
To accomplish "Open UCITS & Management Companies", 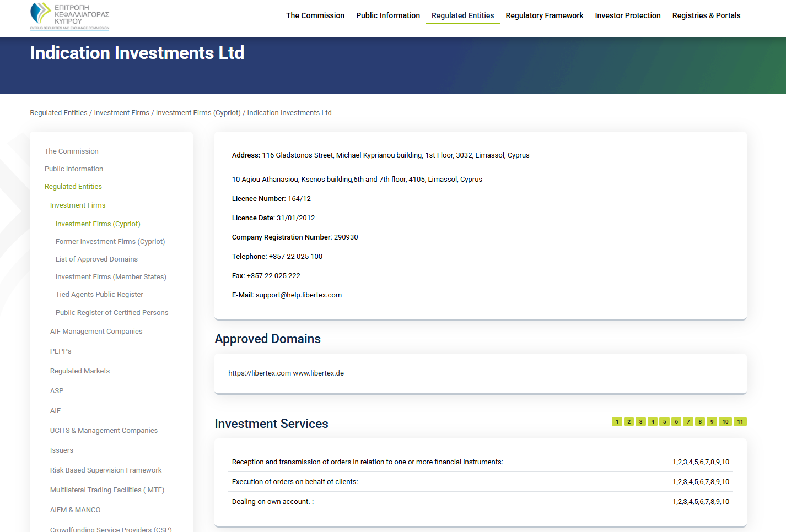I will click(104, 431).
